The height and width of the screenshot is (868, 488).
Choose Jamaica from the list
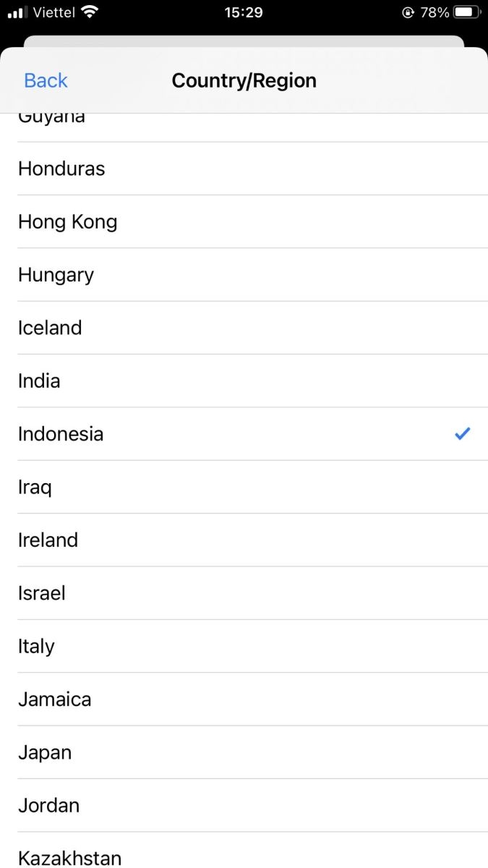(x=244, y=699)
